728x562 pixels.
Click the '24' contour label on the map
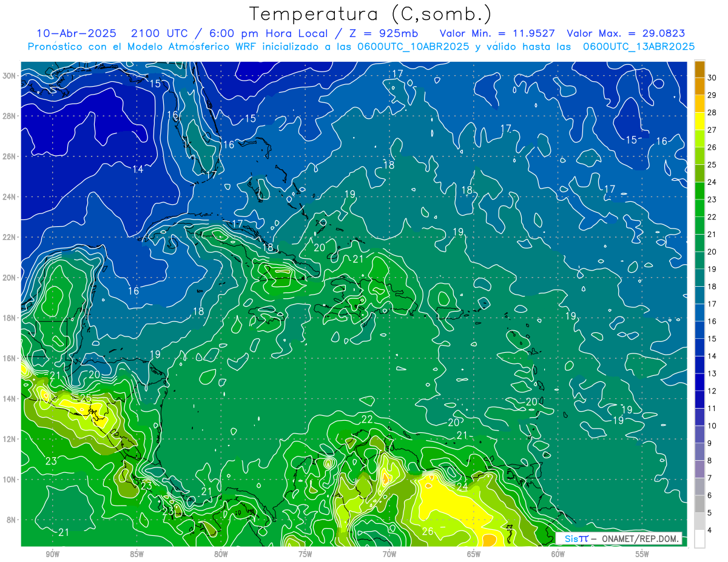point(462,487)
